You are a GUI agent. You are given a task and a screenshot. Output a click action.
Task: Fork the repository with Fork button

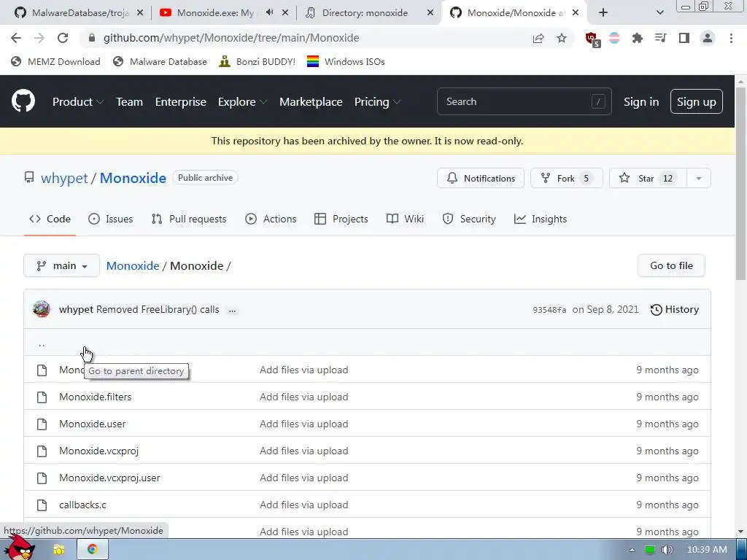tap(566, 178)
